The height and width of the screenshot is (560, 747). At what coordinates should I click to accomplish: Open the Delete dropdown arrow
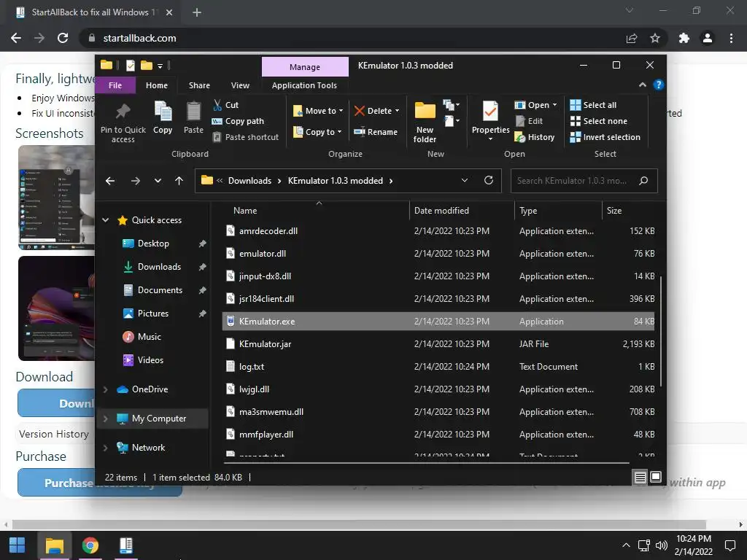click(397, 111)
